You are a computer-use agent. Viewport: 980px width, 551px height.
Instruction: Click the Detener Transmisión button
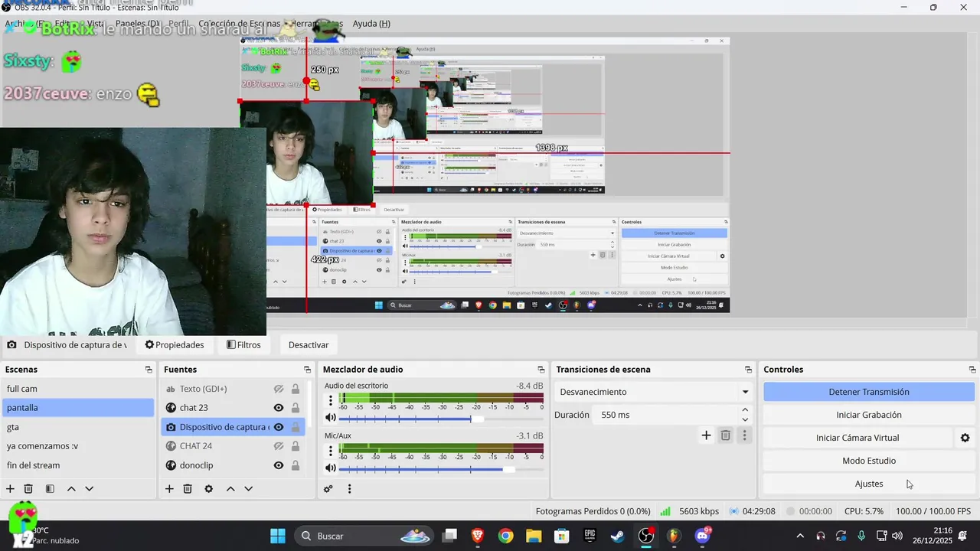869,392
